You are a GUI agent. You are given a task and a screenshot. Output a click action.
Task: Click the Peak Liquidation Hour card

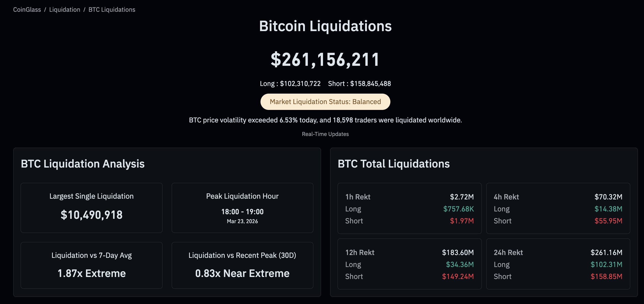(x=242, y=208)
